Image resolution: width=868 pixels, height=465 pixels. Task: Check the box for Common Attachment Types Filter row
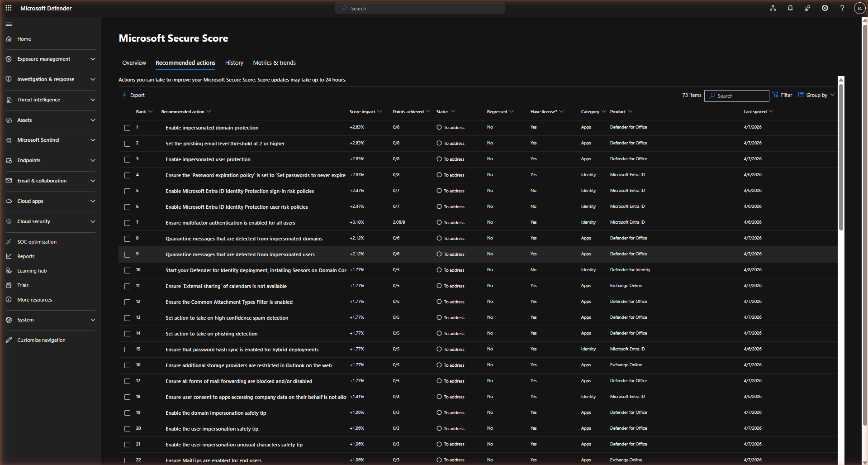click(128, 302)
